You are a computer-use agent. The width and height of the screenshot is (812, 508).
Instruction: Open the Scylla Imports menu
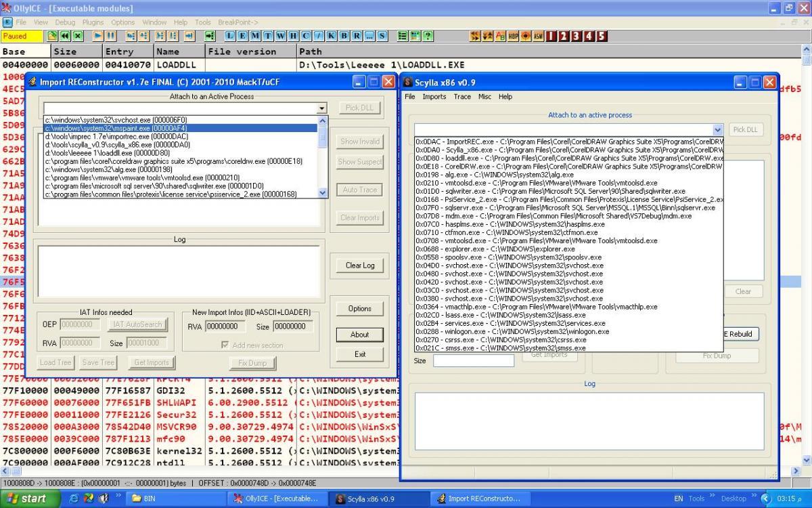tap(434, 97)
